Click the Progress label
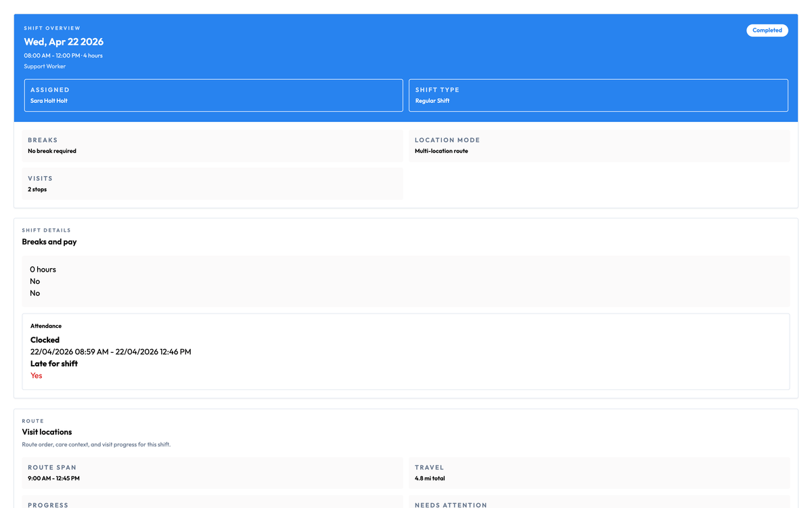Viewport: 812px width, 508px height. pos(48,505)
